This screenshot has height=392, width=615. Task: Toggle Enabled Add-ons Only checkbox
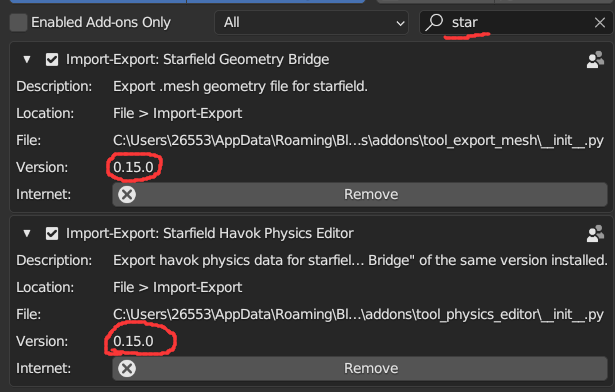(18, 22)
